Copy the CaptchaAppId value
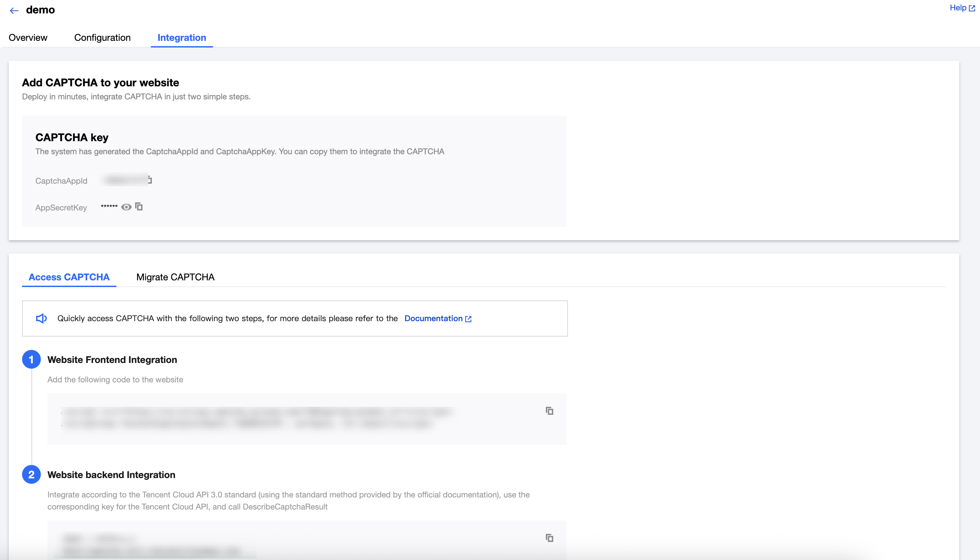The image size is (980, 560). tap(150, 180)
